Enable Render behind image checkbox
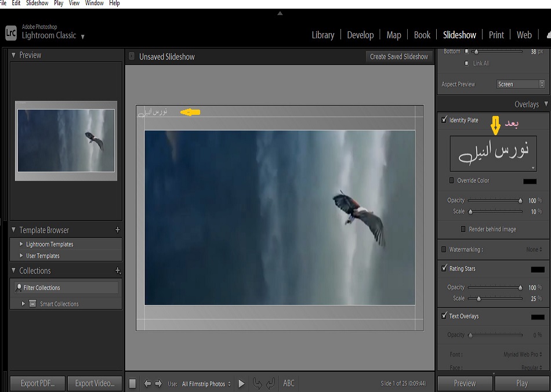The width and height of the screenshot is (551, 392). tap(463, 229)
